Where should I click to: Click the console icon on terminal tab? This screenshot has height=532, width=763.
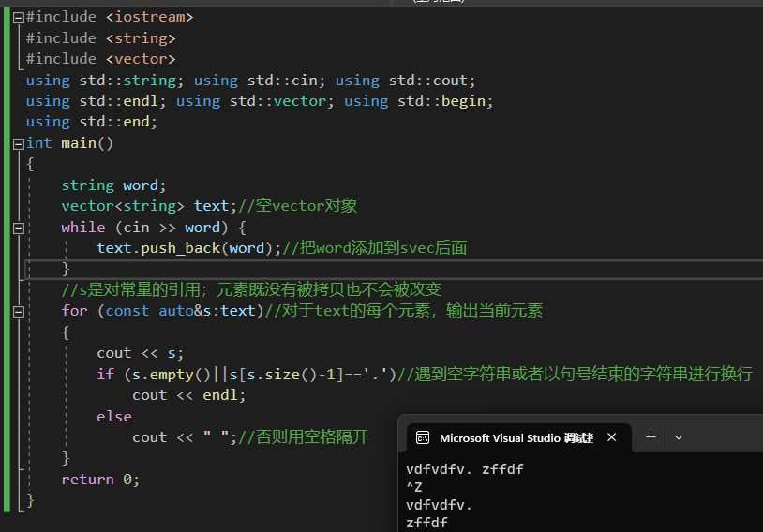click(x=424, y=437)
